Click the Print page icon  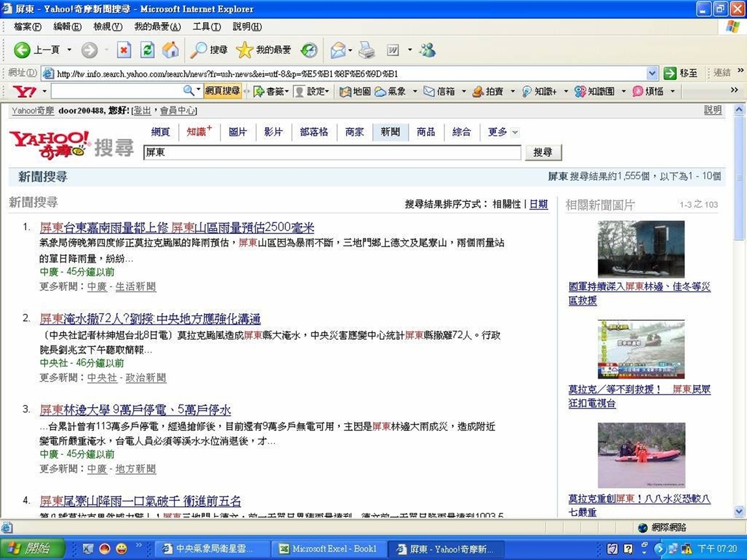coord(367,50)
